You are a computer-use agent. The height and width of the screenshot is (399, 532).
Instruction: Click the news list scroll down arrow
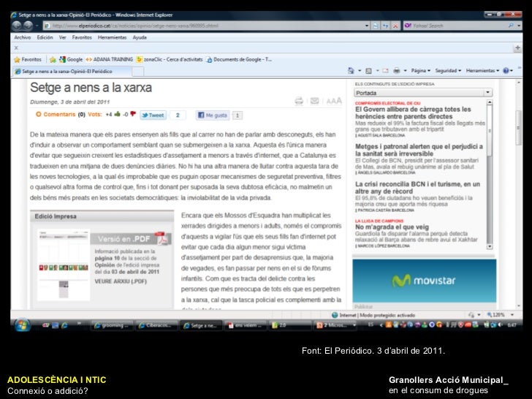coord(490,247)
